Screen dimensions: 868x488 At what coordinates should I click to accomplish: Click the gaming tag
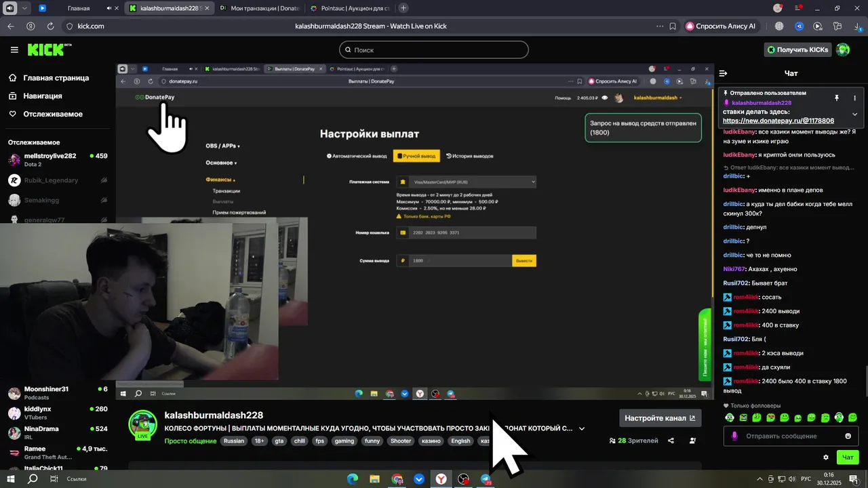(x=344, y=441)
